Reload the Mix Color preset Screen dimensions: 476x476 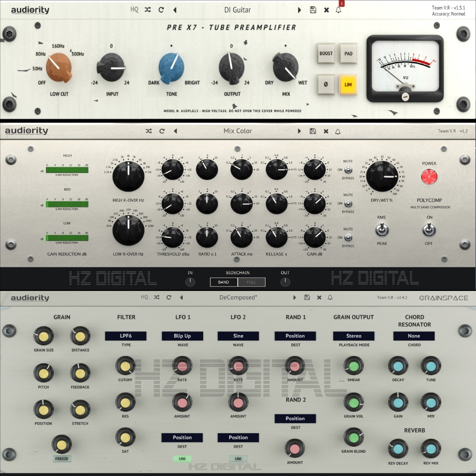(x=162, y=131)
